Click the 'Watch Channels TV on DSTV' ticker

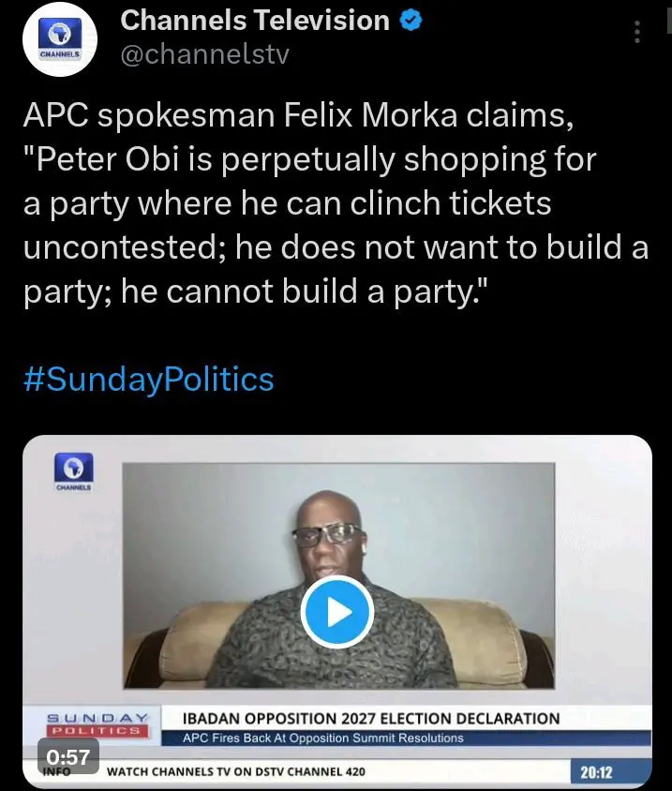pyautogui.click(x=236, y=772)
